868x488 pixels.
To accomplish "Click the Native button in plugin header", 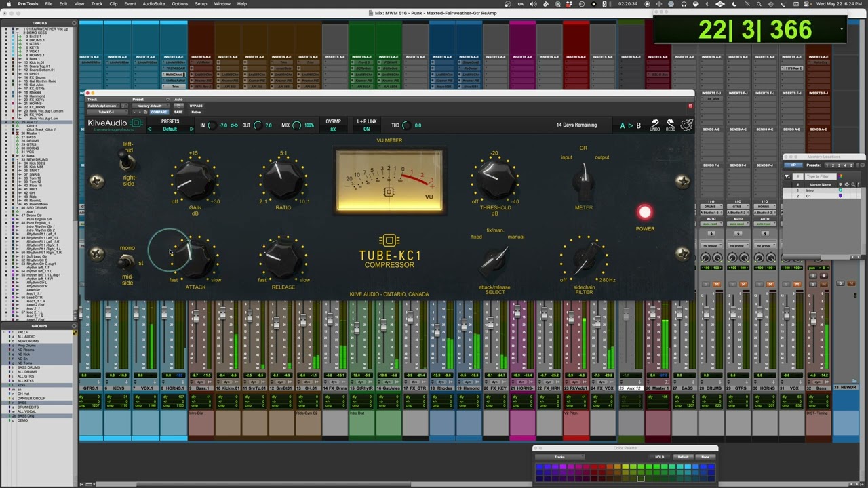I will point(197,112).
